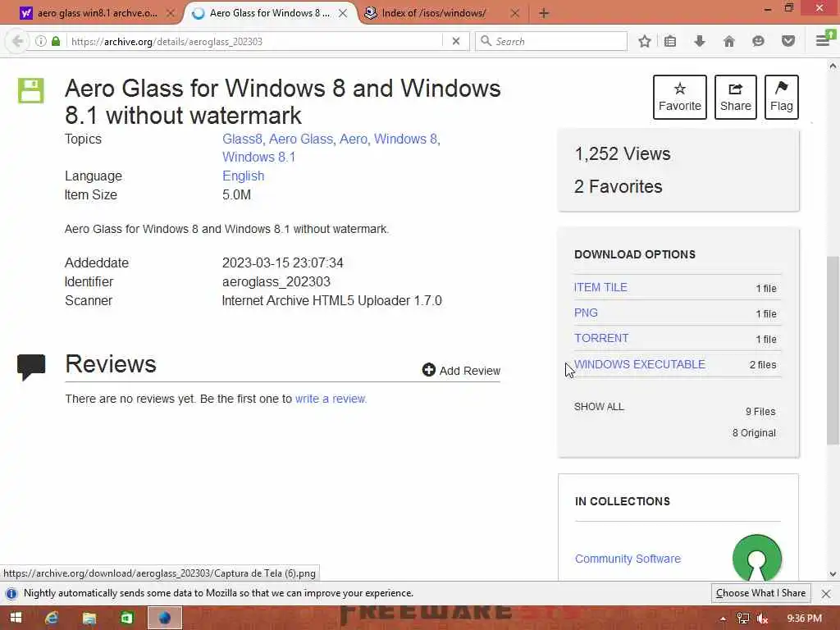Viewport: 840px width, 630px height.
Task: Click 'Choose What I Share' button
Action: tap(760, 593)
